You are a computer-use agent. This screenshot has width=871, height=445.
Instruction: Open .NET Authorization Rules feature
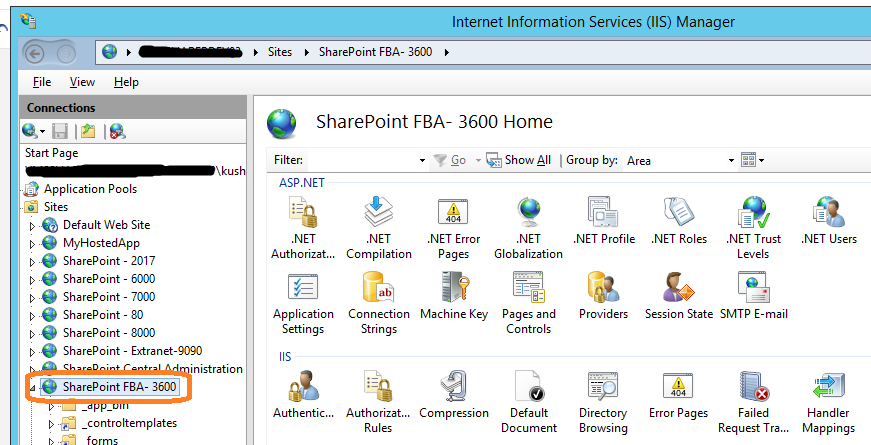tap(303, 228)
